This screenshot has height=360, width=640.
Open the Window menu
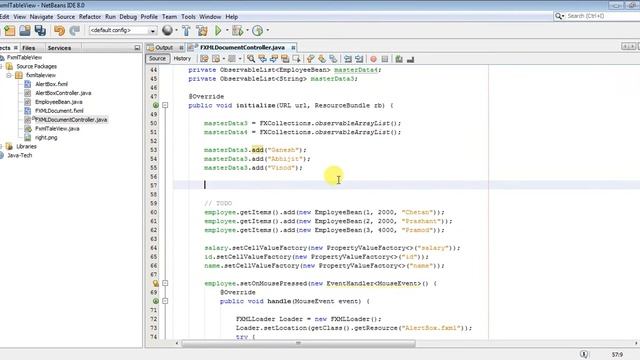[210, 17]
